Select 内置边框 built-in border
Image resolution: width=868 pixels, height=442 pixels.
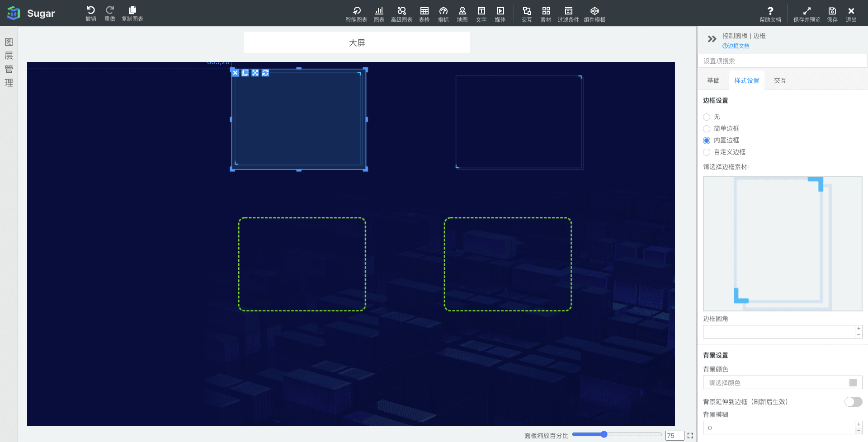(x=707, y=141)
